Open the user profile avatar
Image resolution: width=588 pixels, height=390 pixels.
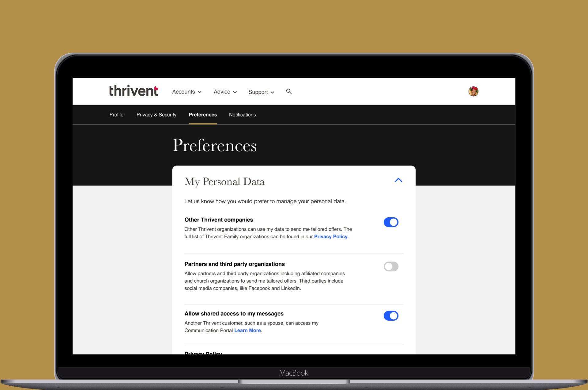(x=473, y=91)
